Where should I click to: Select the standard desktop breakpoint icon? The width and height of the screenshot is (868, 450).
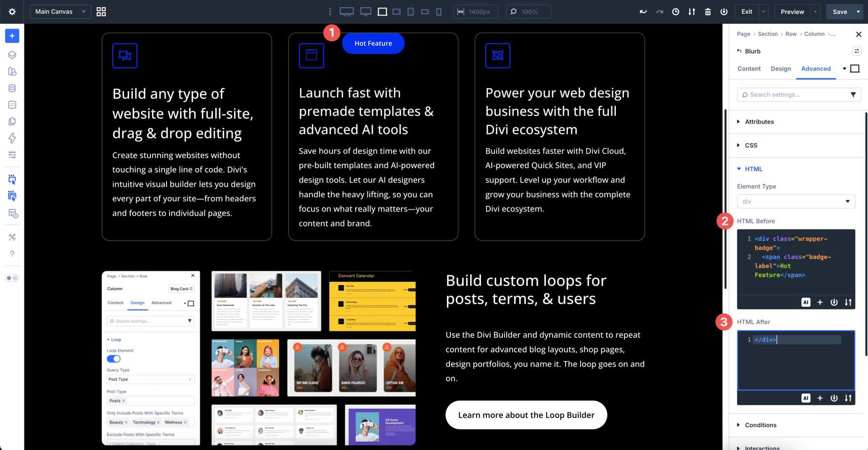click(366, 12)
